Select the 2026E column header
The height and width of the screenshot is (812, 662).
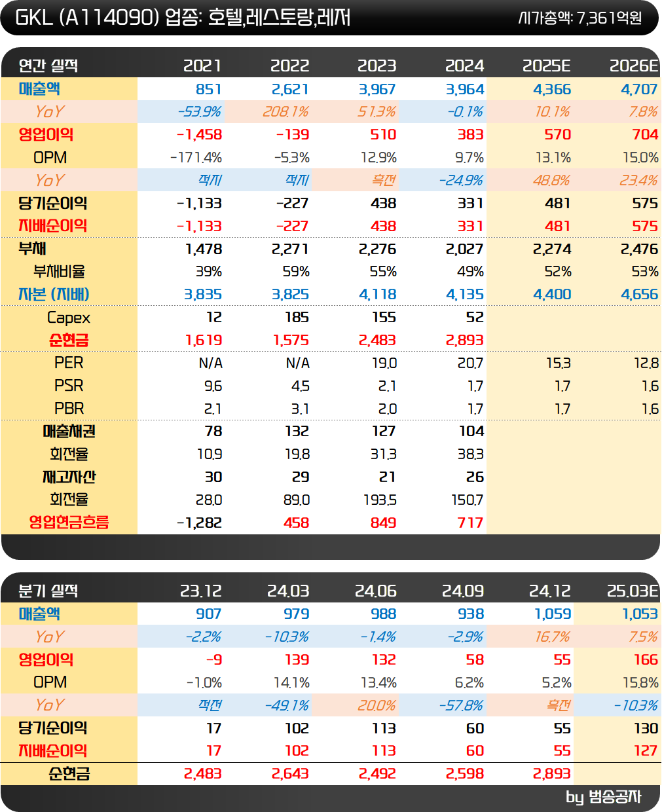634,65
